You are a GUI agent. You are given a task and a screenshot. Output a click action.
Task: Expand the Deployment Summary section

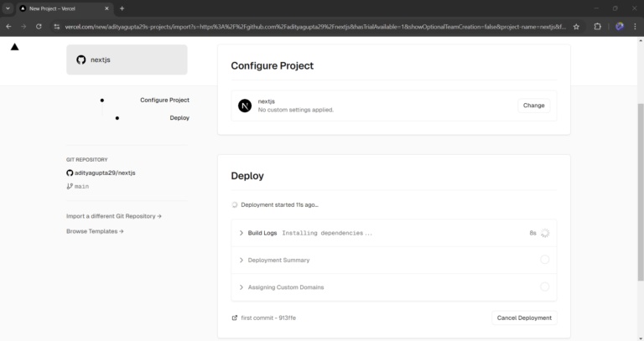[278, 260]
